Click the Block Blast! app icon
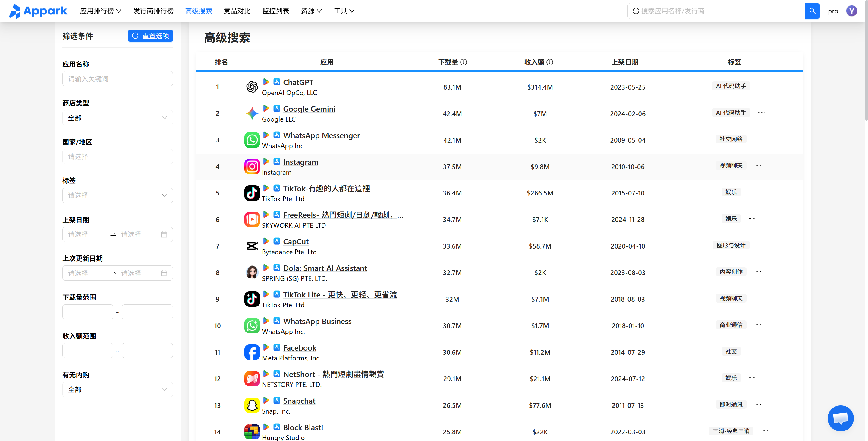The width and height of the screenshot is (868, 441). click(252, 432)
